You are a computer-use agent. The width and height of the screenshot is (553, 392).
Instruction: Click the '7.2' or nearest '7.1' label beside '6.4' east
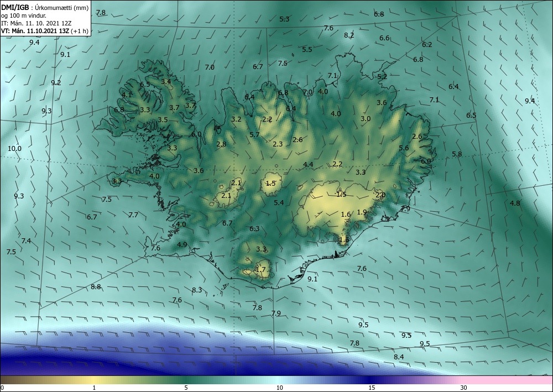tap(434, 100)
